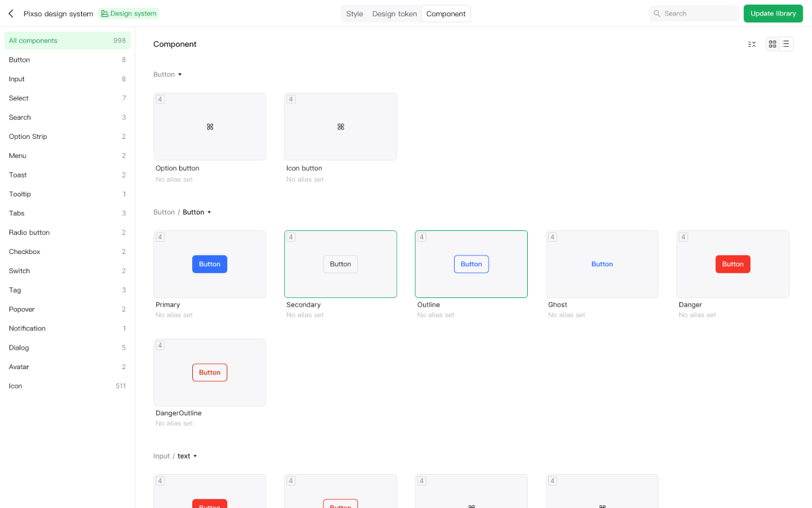Set alias under the Primary component

174,315
